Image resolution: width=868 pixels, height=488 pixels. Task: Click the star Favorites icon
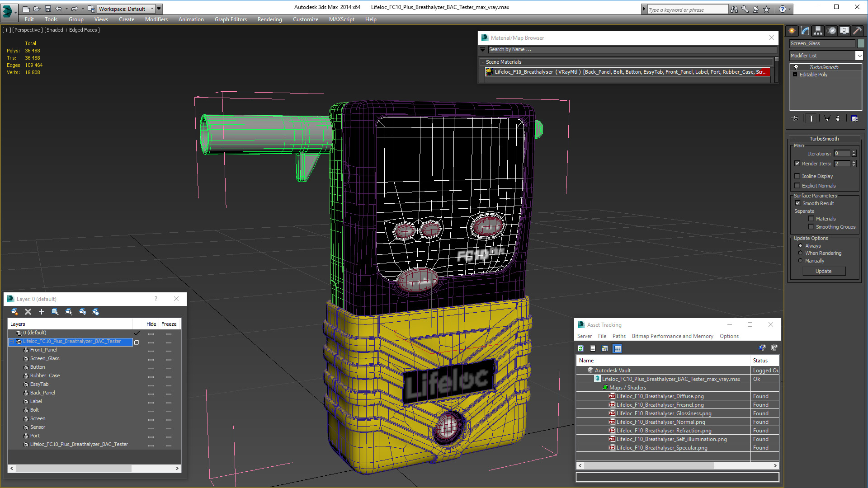pos(766,9)
